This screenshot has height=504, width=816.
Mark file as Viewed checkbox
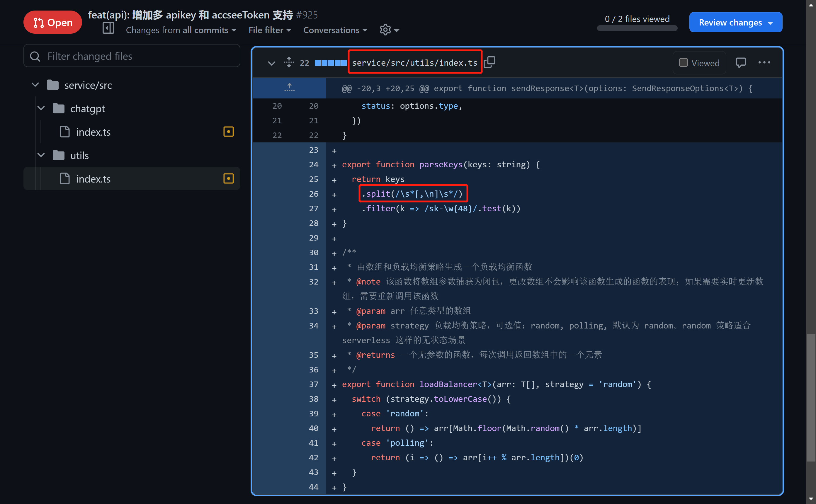tap(683, 63)
